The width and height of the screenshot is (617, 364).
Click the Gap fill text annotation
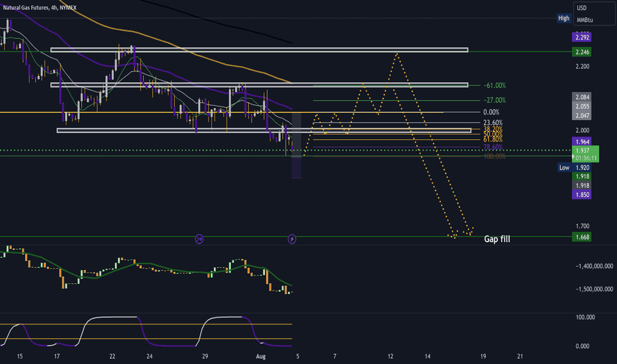[x=497, y=239]
